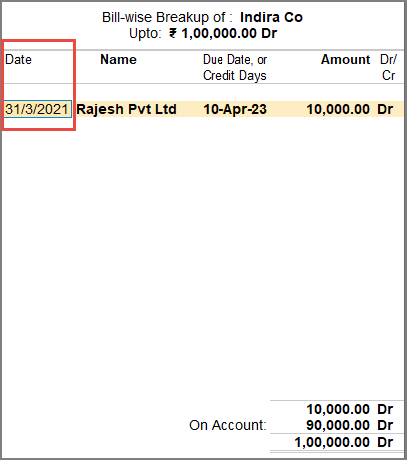
Task: Click the On Account label
Action: tap(228, 425)
